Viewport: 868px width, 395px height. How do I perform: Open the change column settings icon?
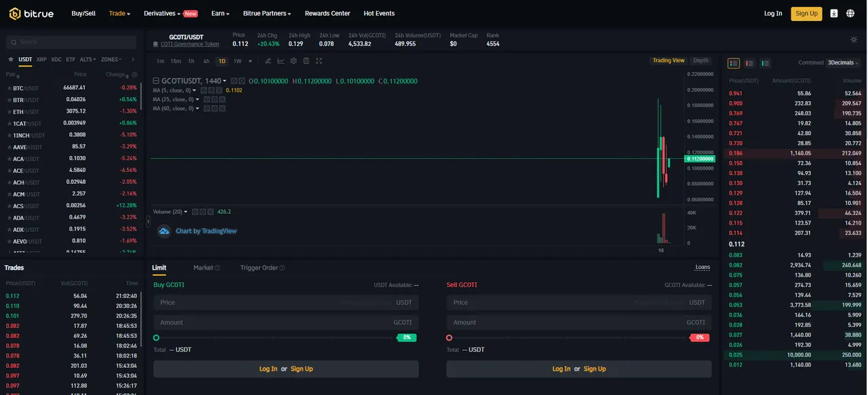[134, 75]
